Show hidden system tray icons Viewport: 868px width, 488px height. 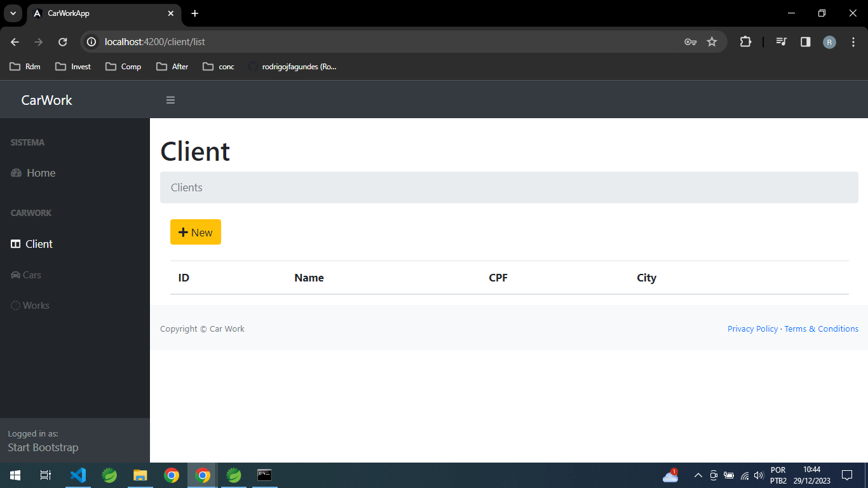point(698,475)
